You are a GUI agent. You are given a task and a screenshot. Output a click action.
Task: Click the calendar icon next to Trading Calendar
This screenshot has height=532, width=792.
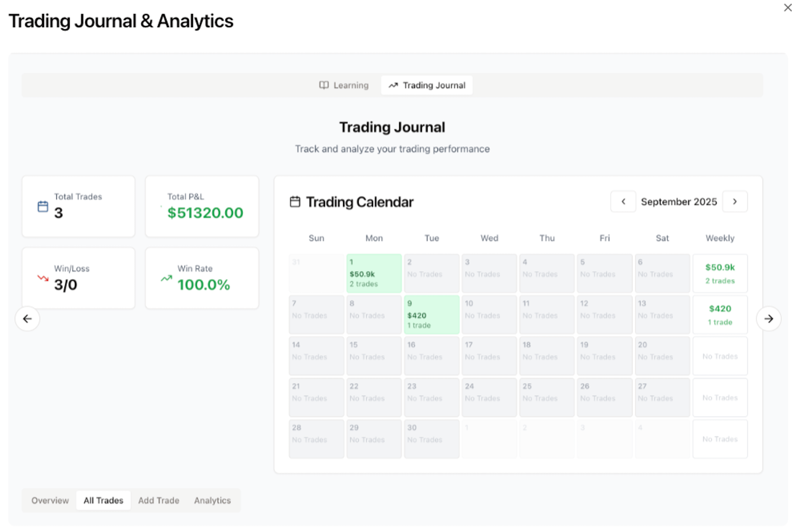(x=295, y=202)
